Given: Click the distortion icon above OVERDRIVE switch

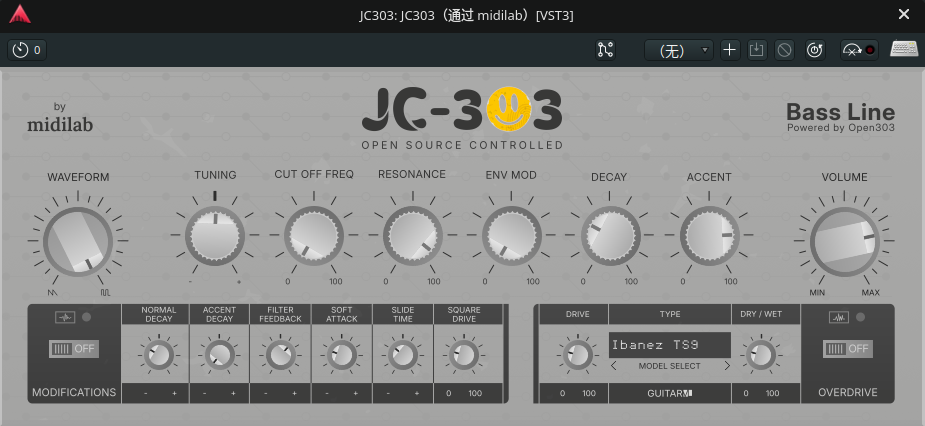Looking at the screenshot, I should coord(839,317).
